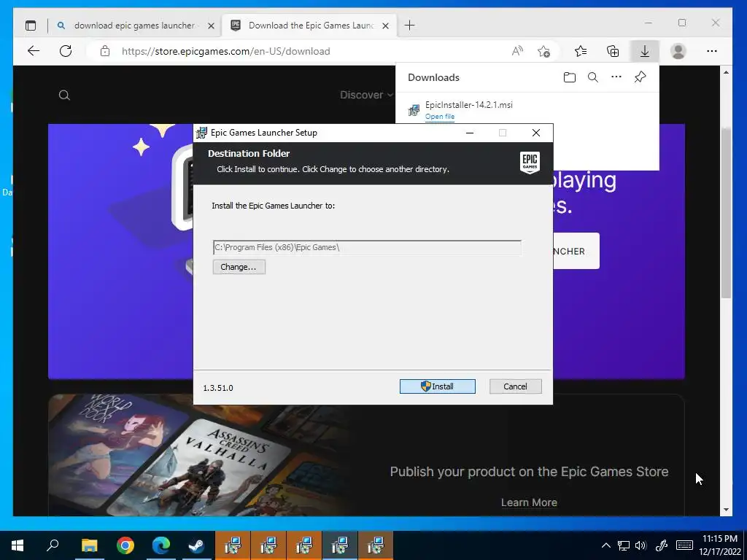
Task: Open Edge Settings and more menu
Action: coord(712,51)
